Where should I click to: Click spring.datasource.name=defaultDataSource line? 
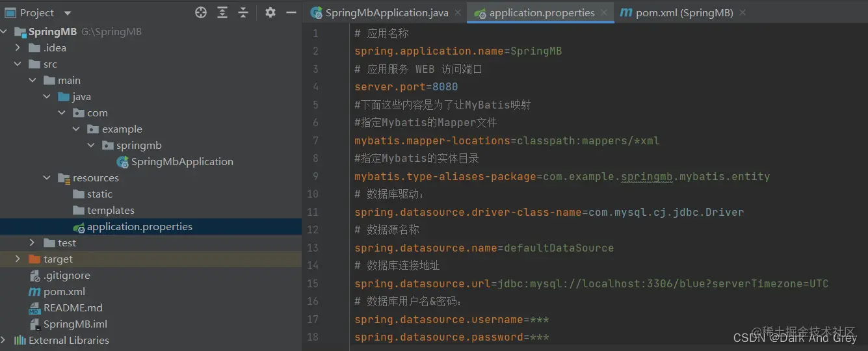[484, 248]
